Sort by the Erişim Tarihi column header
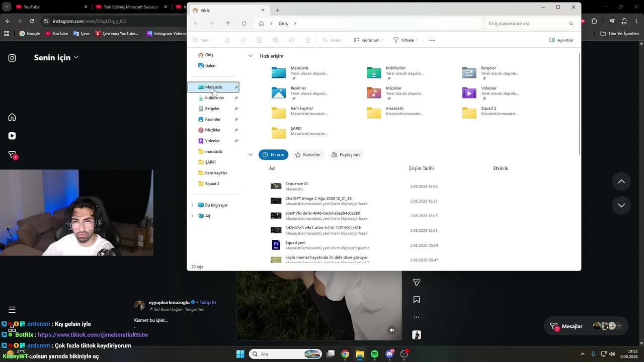 pyautogui.click(x=421, y=168)
